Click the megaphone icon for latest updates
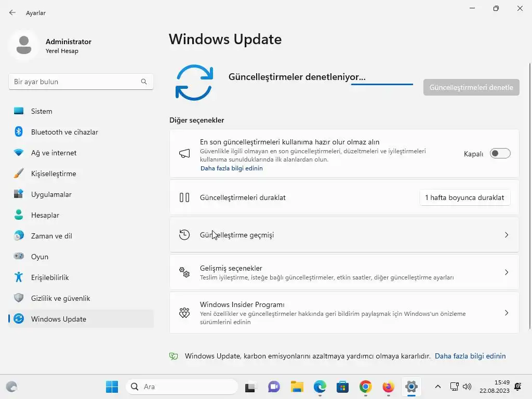The height and width of the screenshot is (399, 532). click(x=184, y=153)
